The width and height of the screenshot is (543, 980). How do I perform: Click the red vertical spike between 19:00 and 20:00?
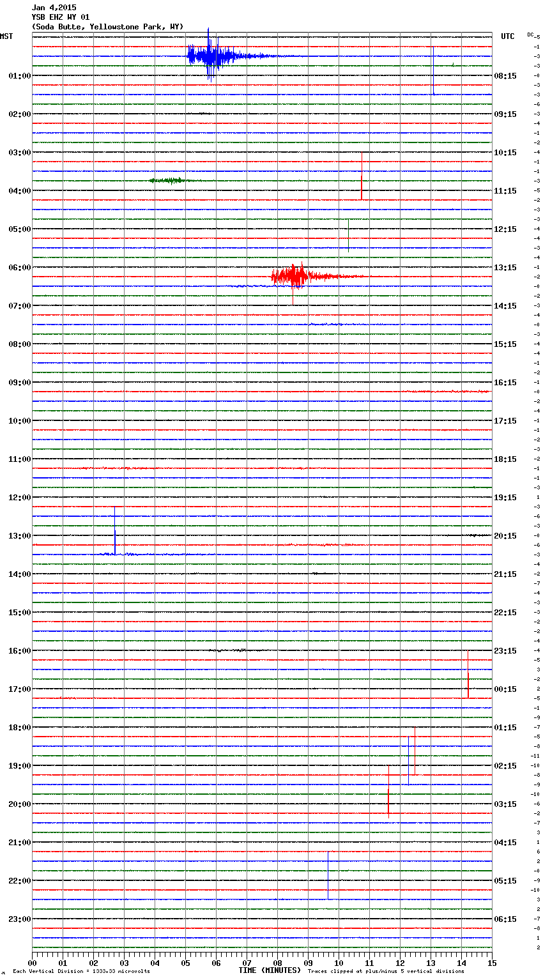tap(388, 792)
